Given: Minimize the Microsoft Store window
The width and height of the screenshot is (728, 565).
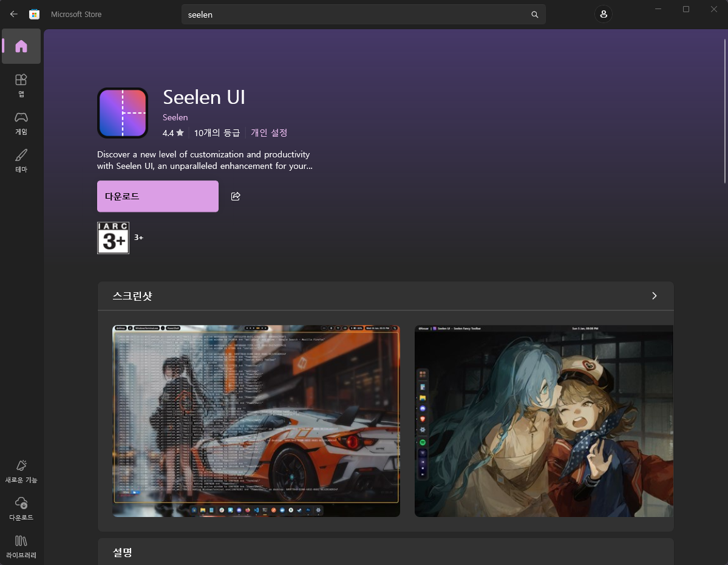Looking at the screenshot, I should click(x=658, y=9).
